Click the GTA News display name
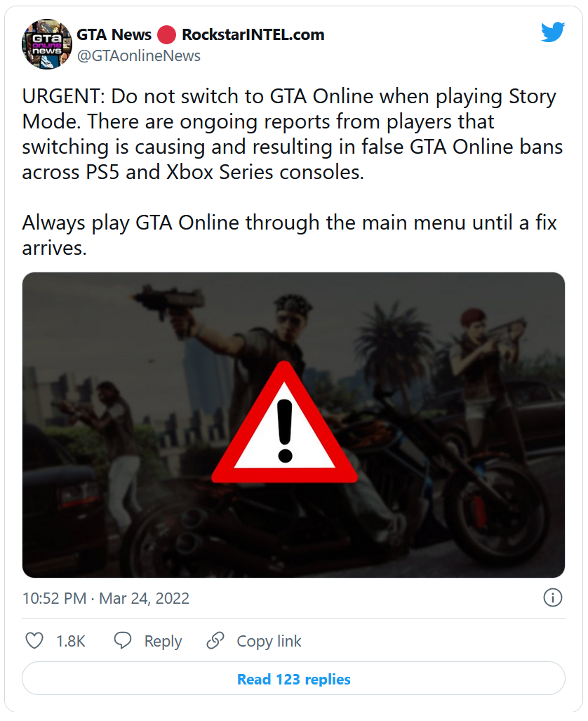588x721 pixels. click(114, 34)
